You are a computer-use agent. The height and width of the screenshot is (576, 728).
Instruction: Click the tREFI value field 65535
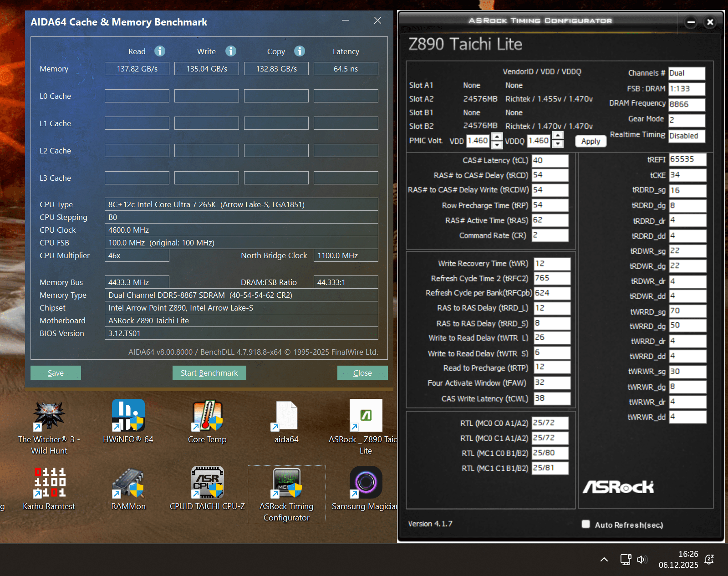[687, 159]
